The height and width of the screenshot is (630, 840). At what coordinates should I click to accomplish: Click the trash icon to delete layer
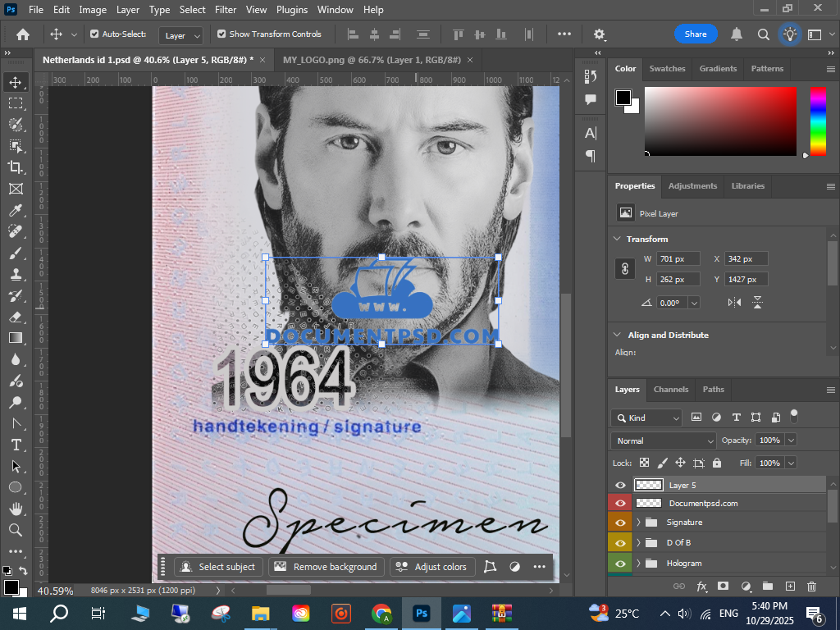click(811, 586)
